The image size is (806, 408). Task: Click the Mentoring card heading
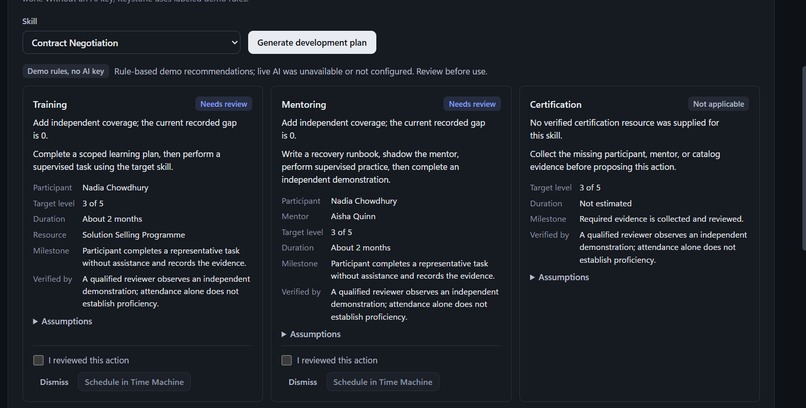click(304, 104)
